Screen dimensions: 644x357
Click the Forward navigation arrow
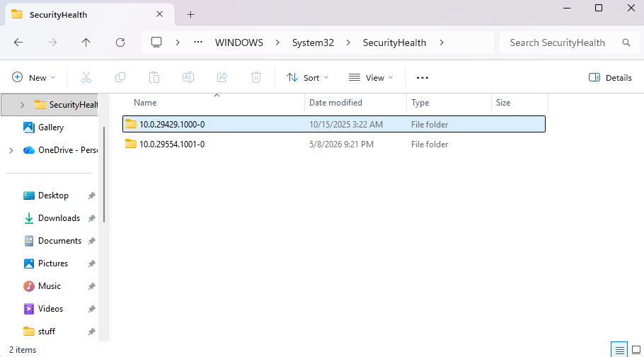tap(52, 42)
